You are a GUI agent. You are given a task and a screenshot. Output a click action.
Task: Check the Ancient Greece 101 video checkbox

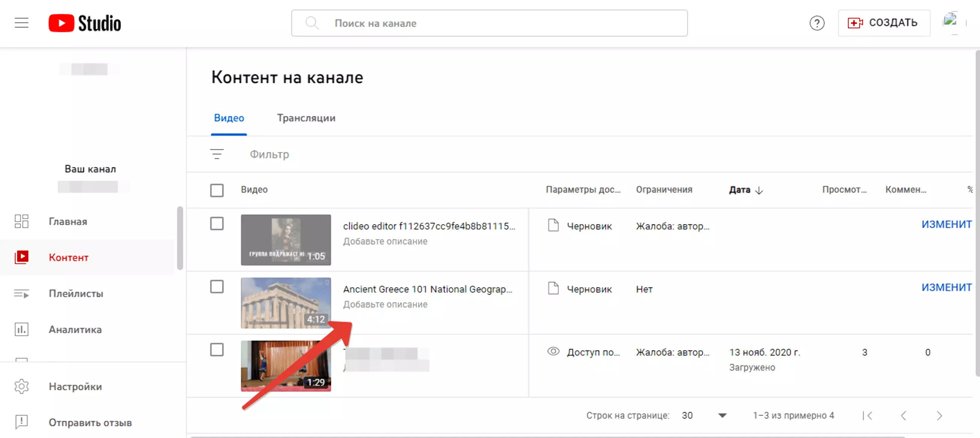[217, 287]
